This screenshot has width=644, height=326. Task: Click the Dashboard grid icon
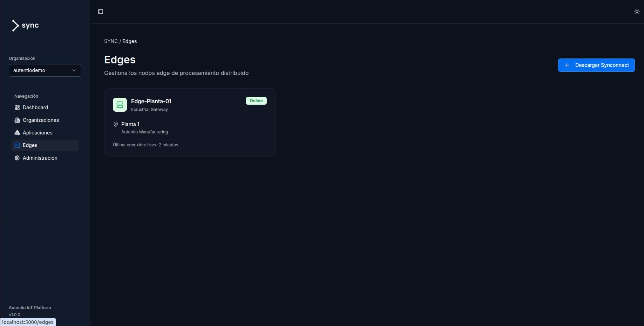17,107
